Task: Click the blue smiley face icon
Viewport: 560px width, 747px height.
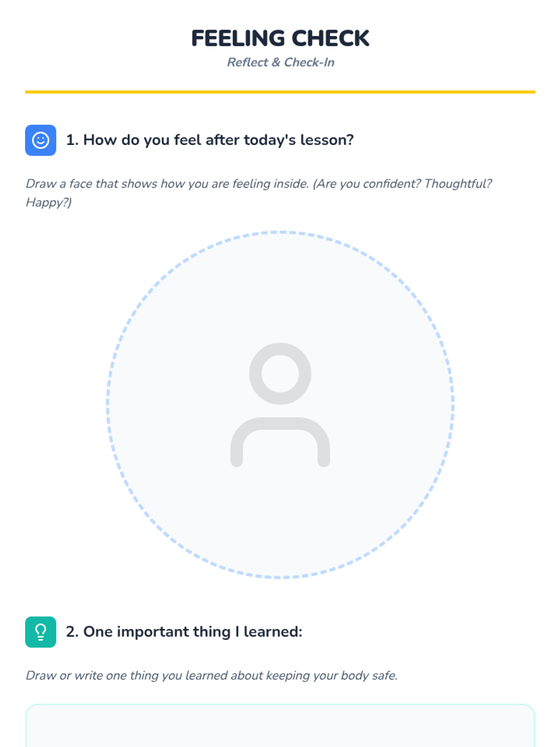Action: click(41, 140)
